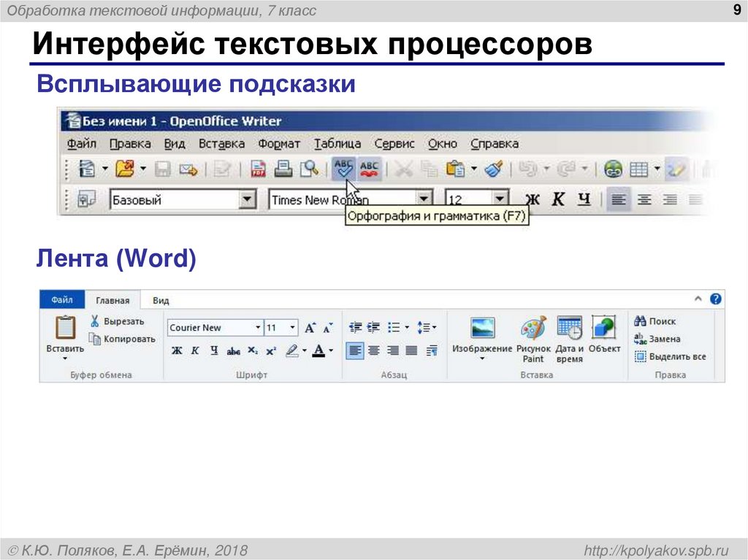Click the Open folder icon in Writer
The height and width of the screenshot is (560, 748).
coord(125,169)
